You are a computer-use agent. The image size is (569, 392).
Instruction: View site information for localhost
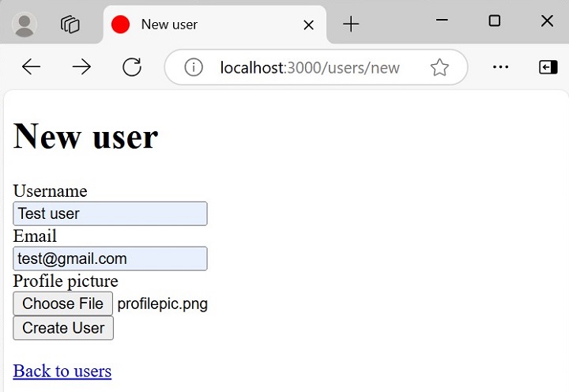(x=194, y=67)
